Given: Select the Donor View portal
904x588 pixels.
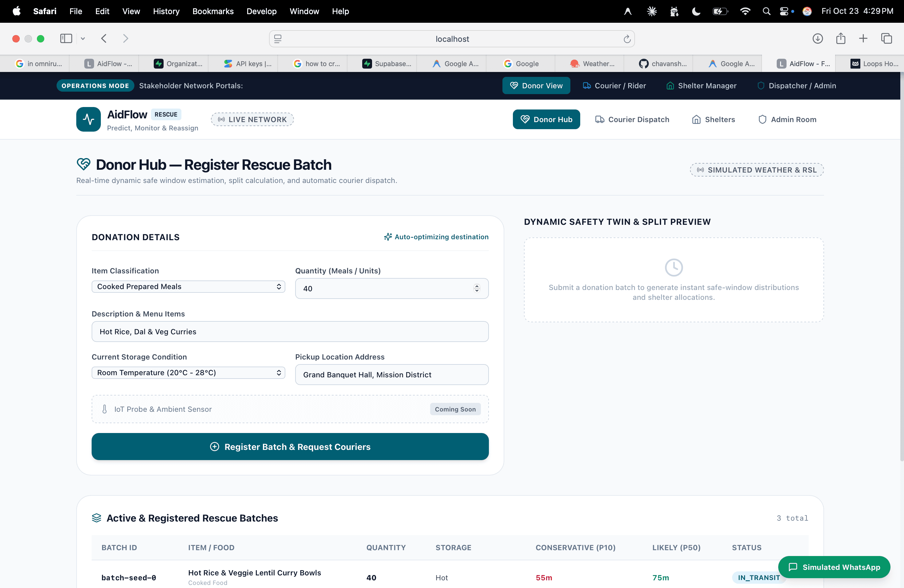Looking at the screenshot, I should point(536,85).
